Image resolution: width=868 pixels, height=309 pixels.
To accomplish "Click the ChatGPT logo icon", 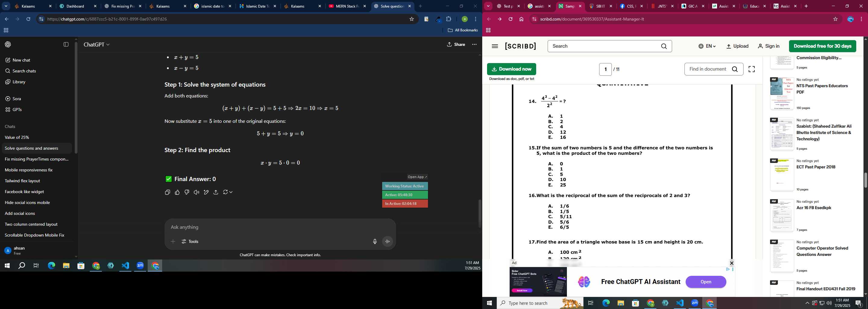I will [x=8, y=45].
